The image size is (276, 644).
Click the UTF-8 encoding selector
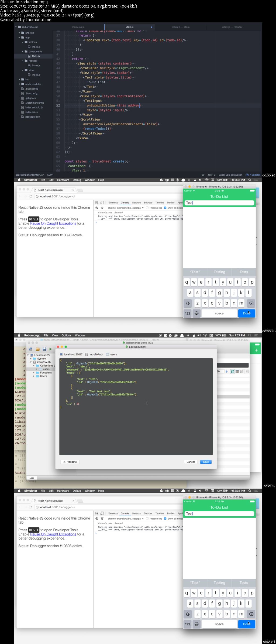[x=212, y=175]
